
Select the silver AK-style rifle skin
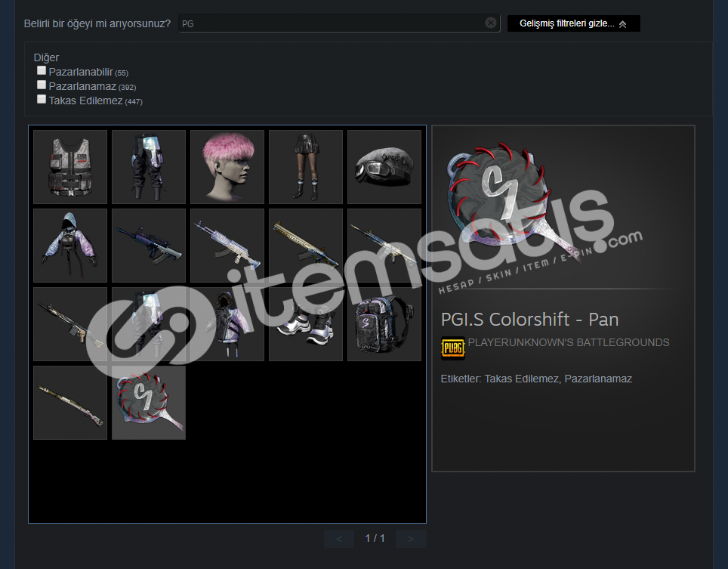coord(227,246)
